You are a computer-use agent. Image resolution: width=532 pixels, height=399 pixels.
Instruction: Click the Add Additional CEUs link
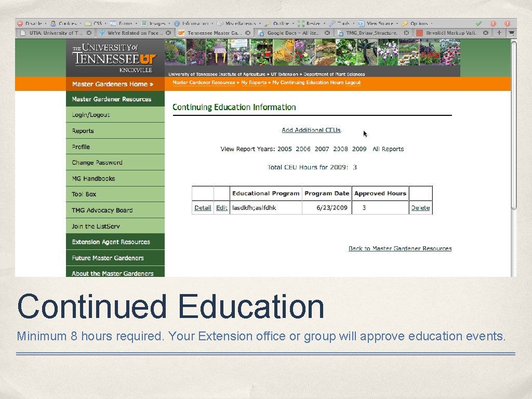tap(311, 130)
